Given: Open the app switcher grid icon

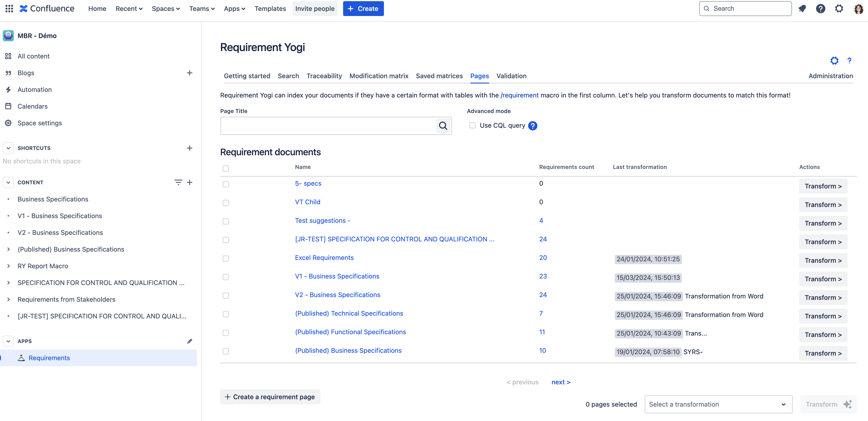Looking at the screenshot, I should coord(9,8).
